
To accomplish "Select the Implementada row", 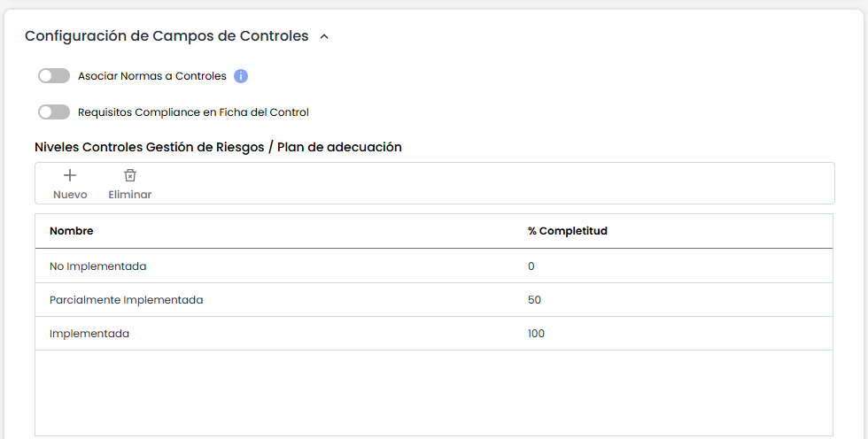I will (x=89, y=334).
